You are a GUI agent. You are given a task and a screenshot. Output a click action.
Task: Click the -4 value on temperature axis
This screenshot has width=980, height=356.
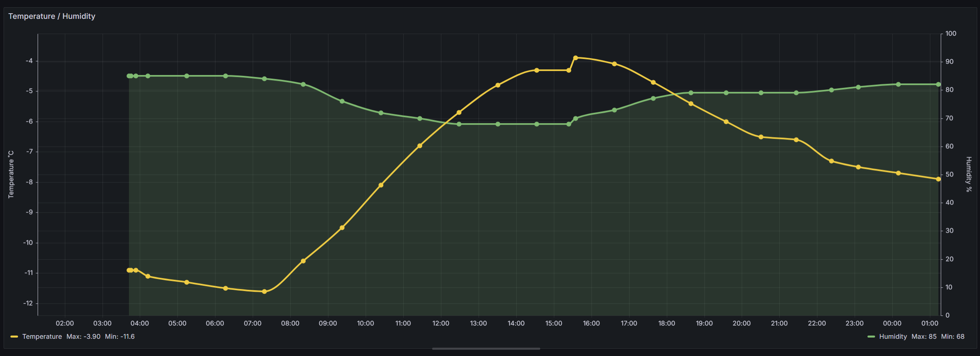29,61
